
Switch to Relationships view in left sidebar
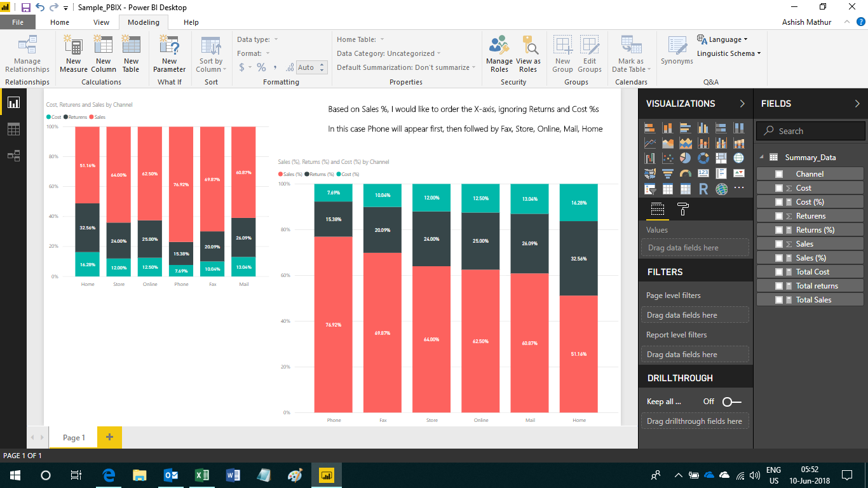pyautogui.click(x=13, y=156)
